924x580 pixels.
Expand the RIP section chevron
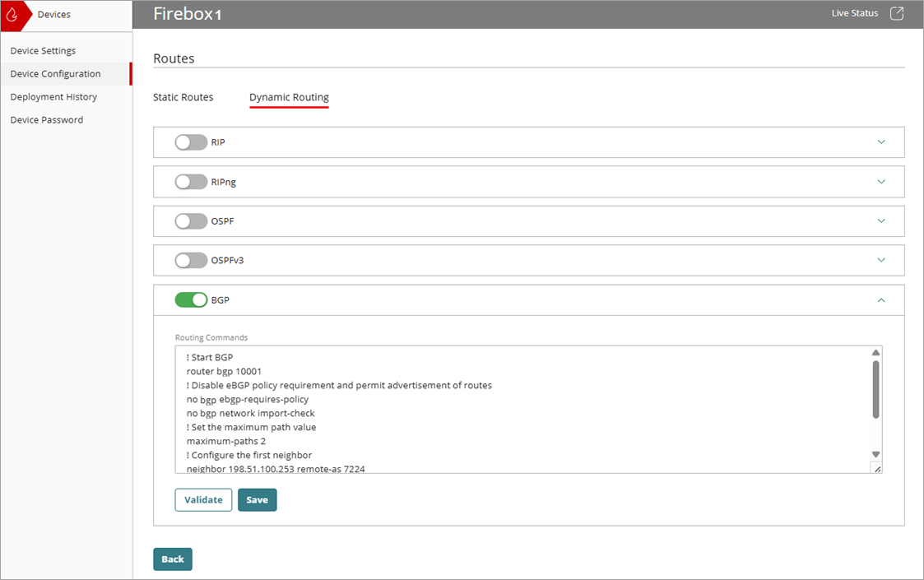(x=881, y=142)
